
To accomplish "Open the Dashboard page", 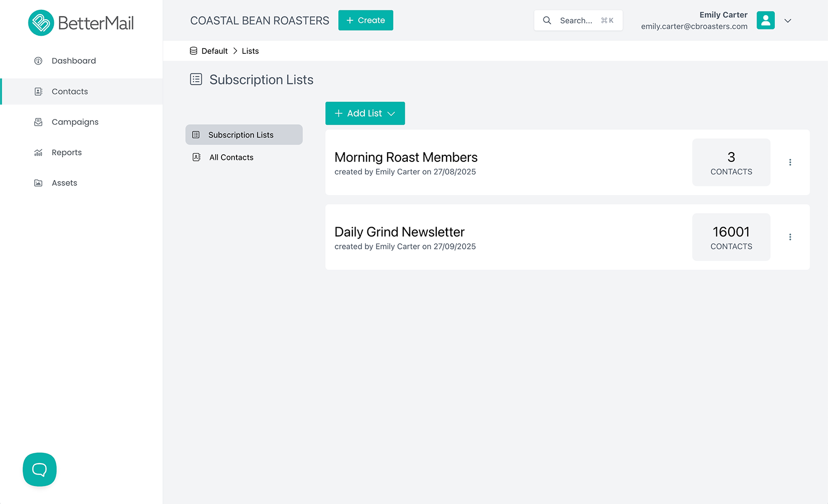I will click(x=73, y=61).
